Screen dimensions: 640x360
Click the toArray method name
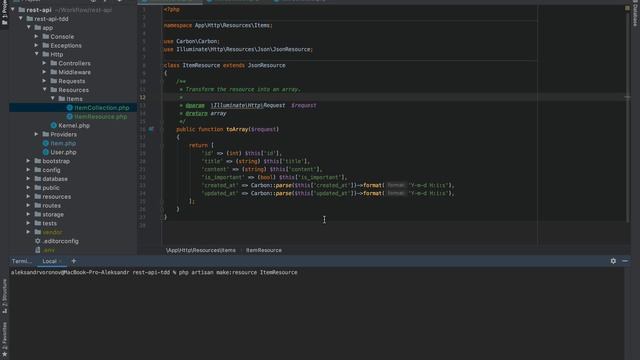point(237,129)
